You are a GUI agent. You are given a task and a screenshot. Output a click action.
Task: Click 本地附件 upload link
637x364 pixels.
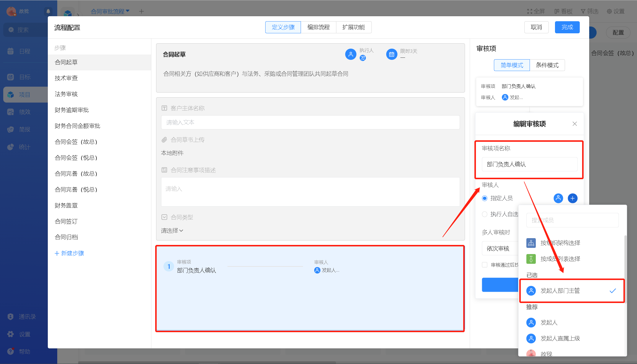coord(172,153)
